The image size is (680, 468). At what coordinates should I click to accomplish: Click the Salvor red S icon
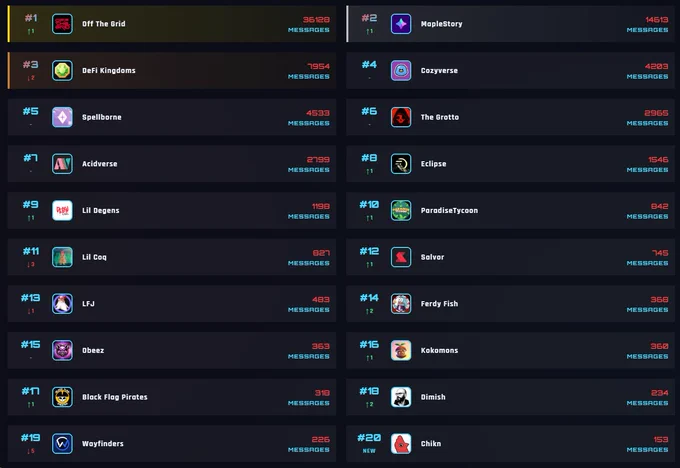point(401,257)
